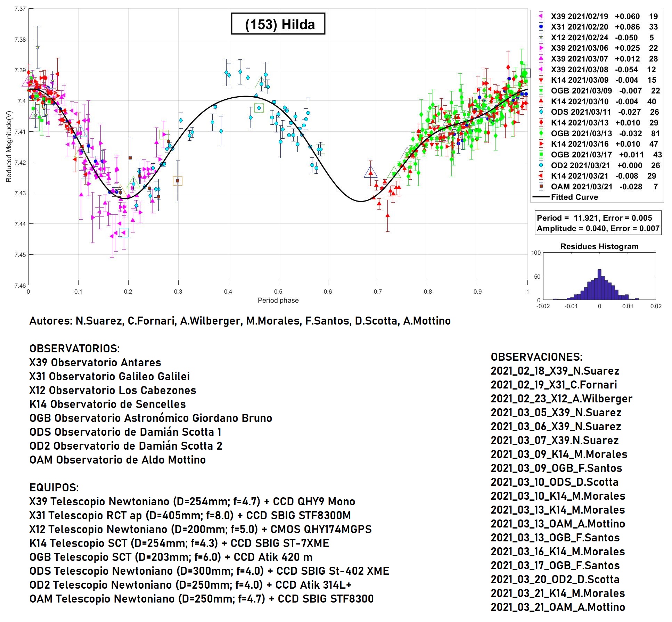
Task: Click the Period phase axis label
Action: pos(278,300)
